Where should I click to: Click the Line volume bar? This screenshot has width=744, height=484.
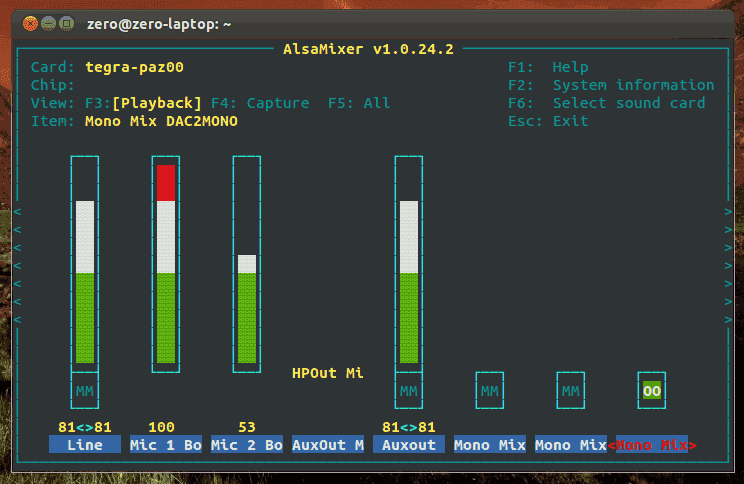coord(85,264)
